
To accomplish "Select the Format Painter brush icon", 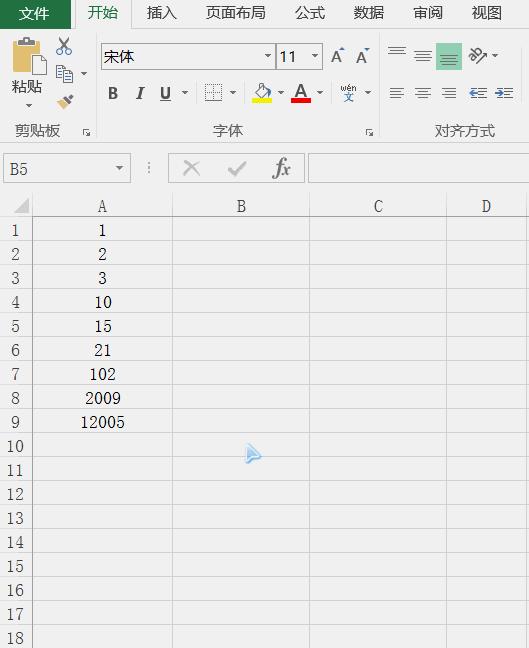I will pyautogui.click(x=65, y=101).
